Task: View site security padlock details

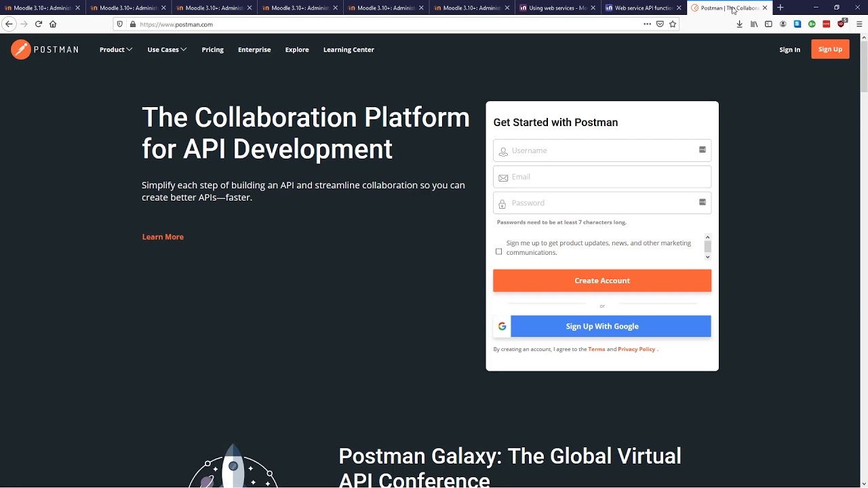Action: (x=132, y=24)
